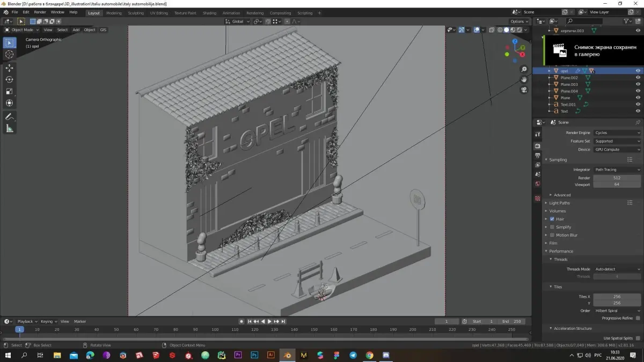This screenshot has width=644, height=362.
Task: Expand the Light Paths panel
Action: [559, 203]
